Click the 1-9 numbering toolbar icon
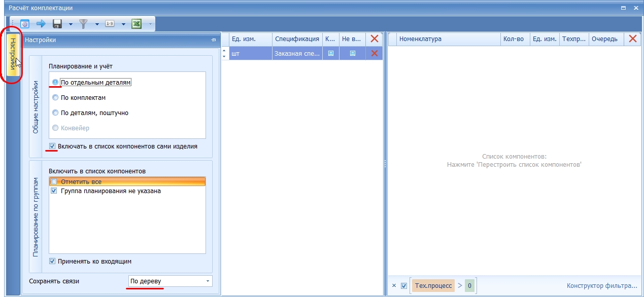Screen dimensions: 644x297 pos(110,24)
